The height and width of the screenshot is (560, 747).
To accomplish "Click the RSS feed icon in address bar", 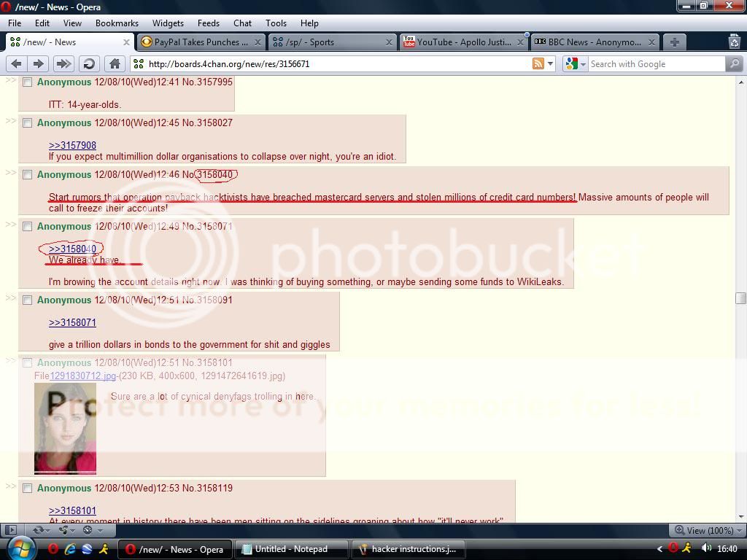I will pos(538,64).
